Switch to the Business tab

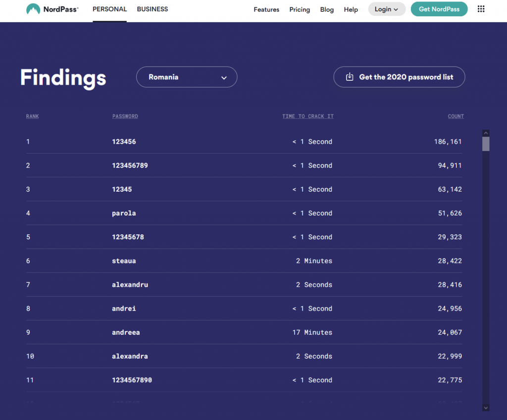coord(152,9)
